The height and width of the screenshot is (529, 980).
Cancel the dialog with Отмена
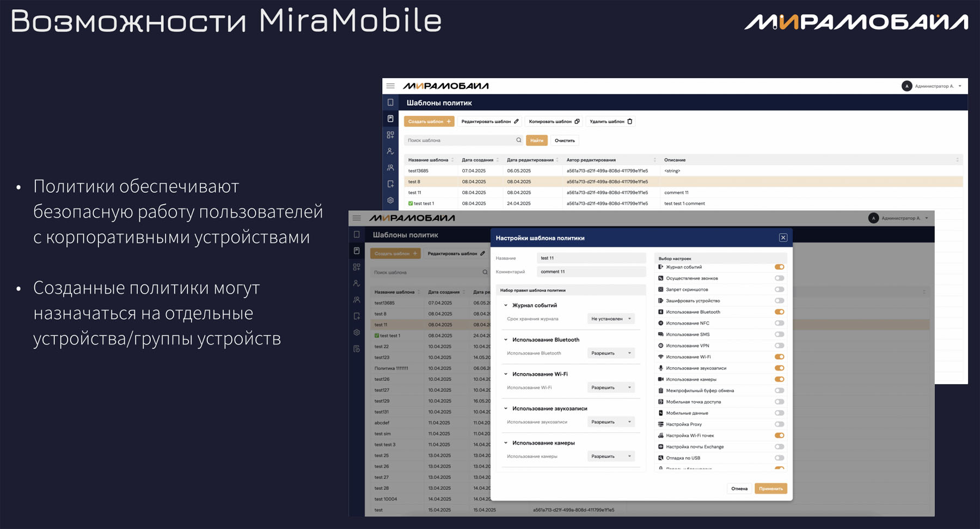coord(739,489)
